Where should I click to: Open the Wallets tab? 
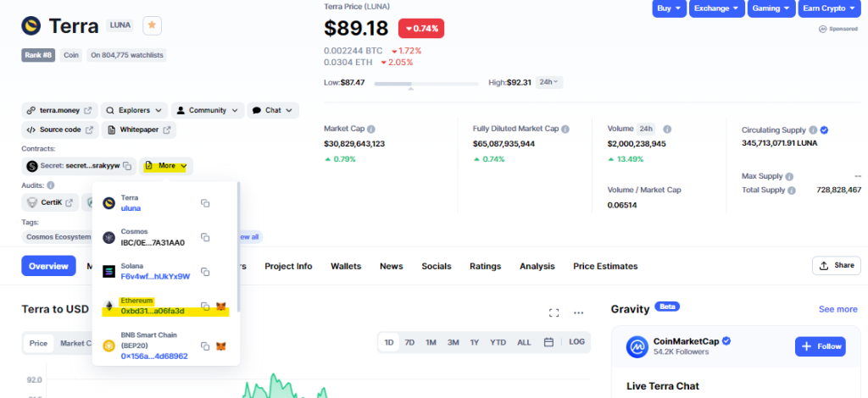click(x=346, y=267)
